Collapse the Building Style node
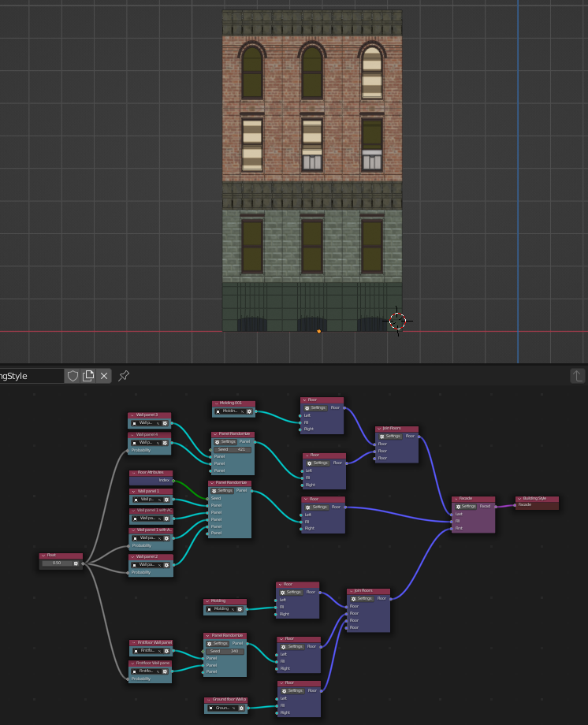Viewport: 588px width, 725px height. (x=519, y=498)
